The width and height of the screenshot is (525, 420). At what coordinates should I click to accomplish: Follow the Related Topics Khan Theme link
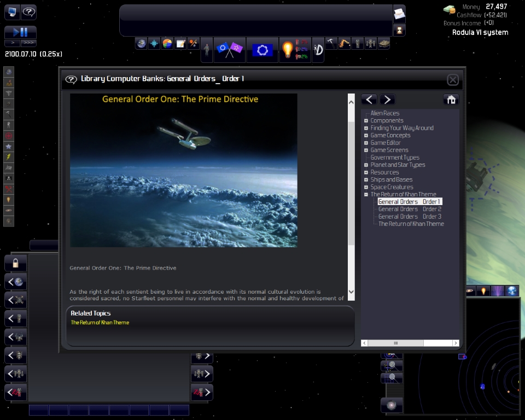pyautogui.click(x=100, y=323)
